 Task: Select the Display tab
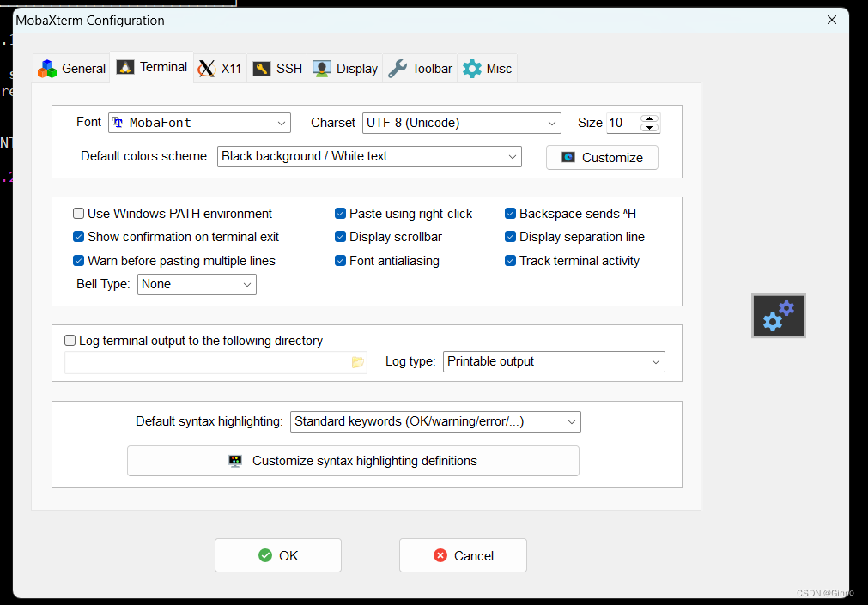345,69
